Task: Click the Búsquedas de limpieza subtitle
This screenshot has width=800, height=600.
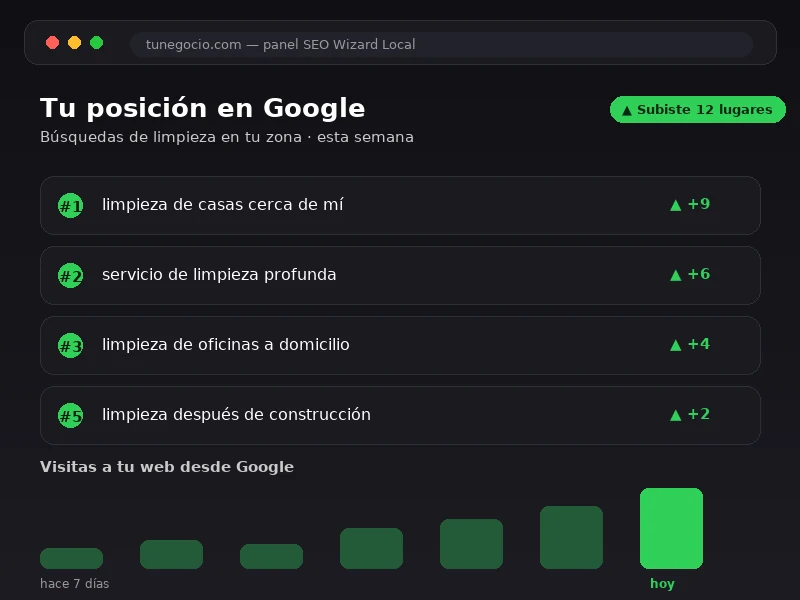Action: [227, 137]
